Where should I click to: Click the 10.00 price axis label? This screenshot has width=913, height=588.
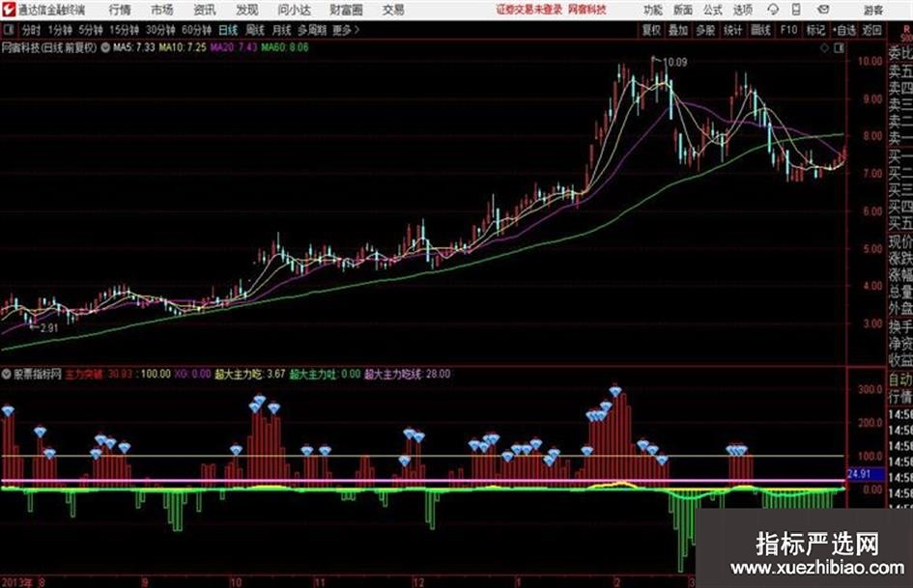[x=870, y=61]
